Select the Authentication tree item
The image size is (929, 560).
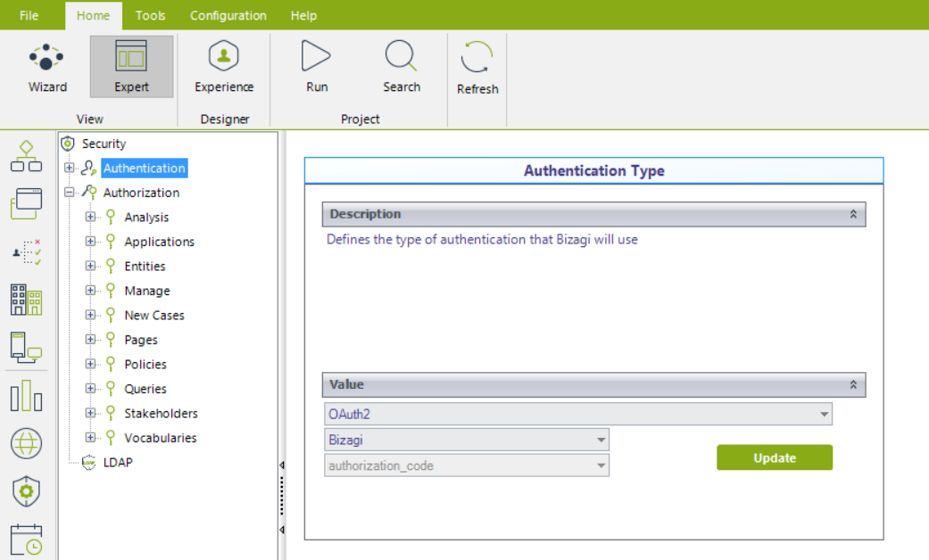point(144,169)
